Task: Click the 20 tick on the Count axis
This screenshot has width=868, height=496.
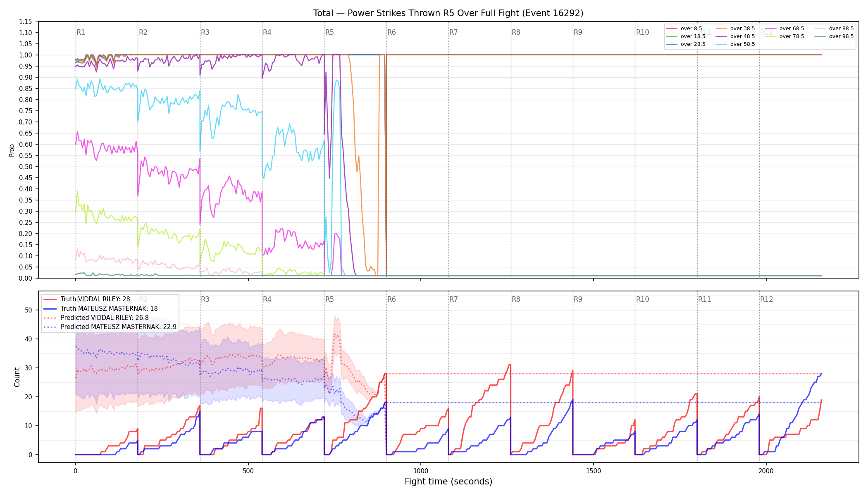Action: pyautogui.click(x=29, y=397)
